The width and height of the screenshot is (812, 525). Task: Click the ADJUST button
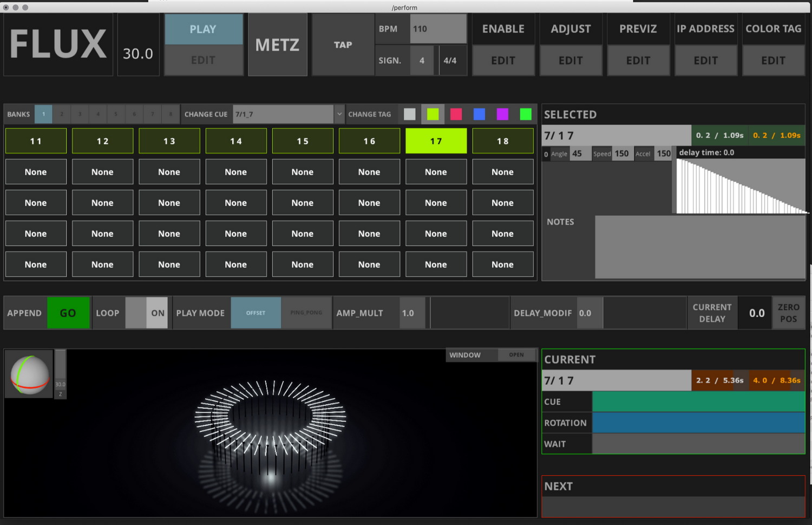571,29
